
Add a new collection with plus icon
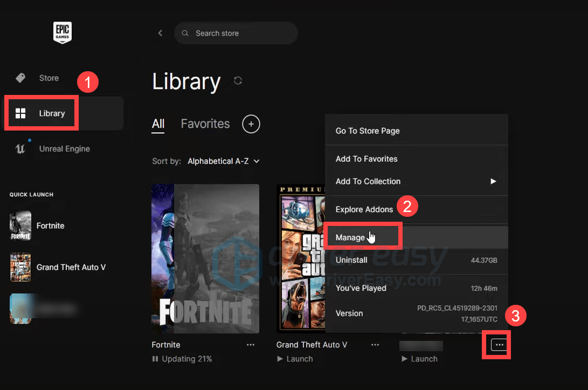point(251,125)
